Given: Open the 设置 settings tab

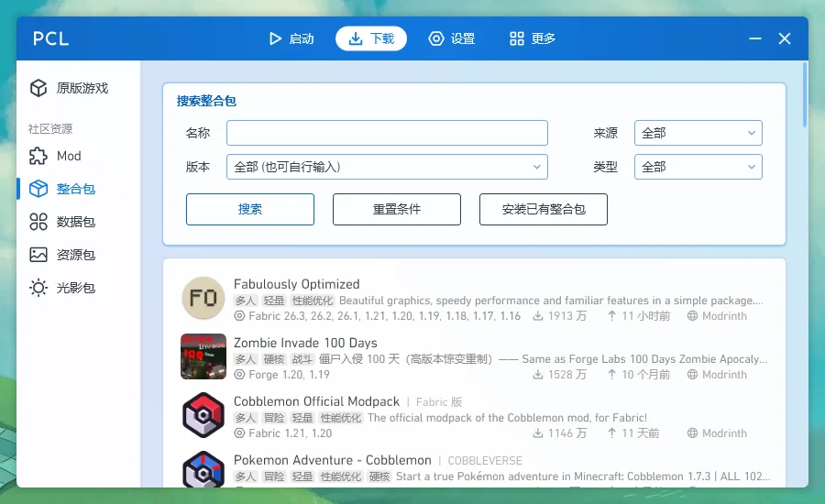Looking at the screenshot, I should pyautogui.click(x=452, y=38).
